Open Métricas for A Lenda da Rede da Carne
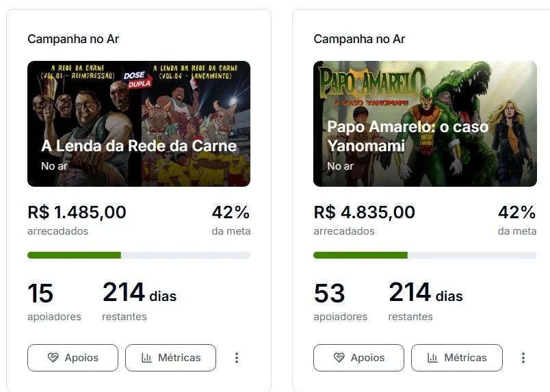Image resolution: width=550 pixels, height=392 pixels. pyautogui.click(x=170, y=358)
